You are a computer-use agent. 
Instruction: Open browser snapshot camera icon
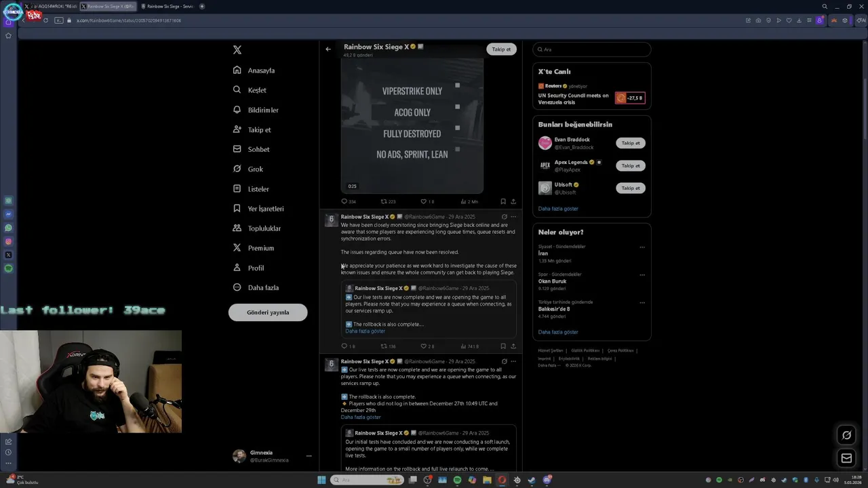pos(758,20)
